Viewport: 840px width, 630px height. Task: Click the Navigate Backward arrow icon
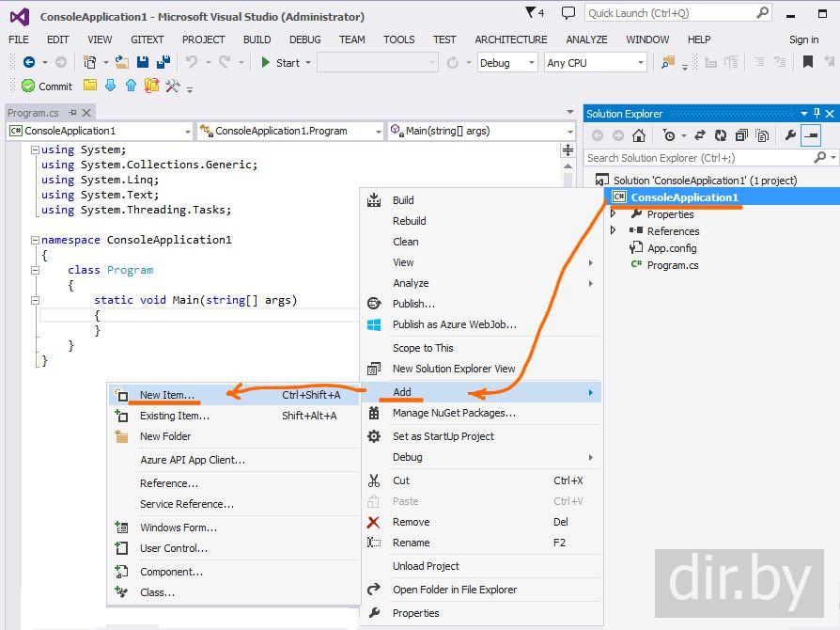coord(29,62)
